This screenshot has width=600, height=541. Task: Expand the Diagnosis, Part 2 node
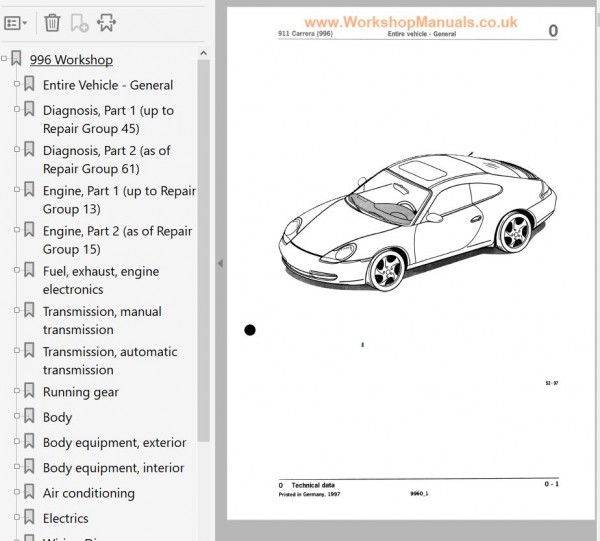(17, 149)
